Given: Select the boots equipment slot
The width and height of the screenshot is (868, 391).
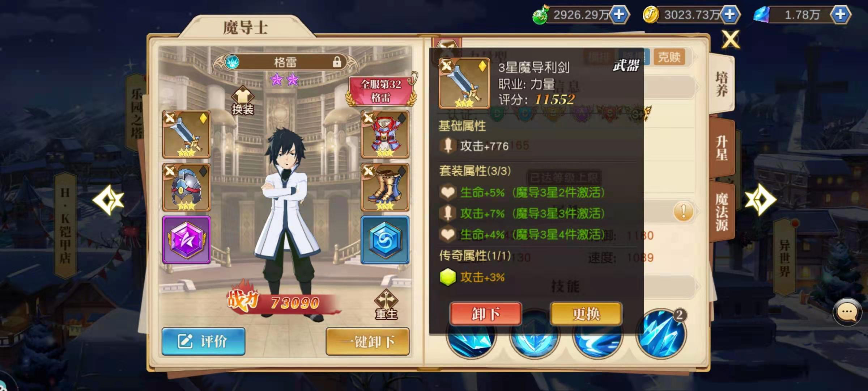Looking at the screenshot, I should click(385, 187).
